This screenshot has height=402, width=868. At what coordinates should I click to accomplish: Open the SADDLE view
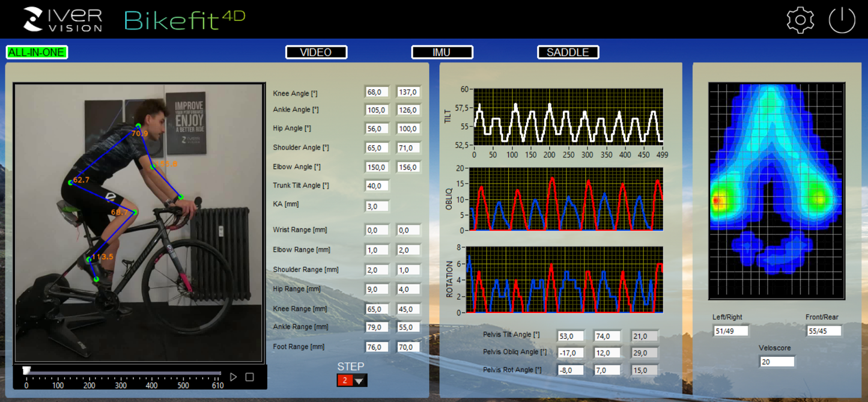[567, 52]
